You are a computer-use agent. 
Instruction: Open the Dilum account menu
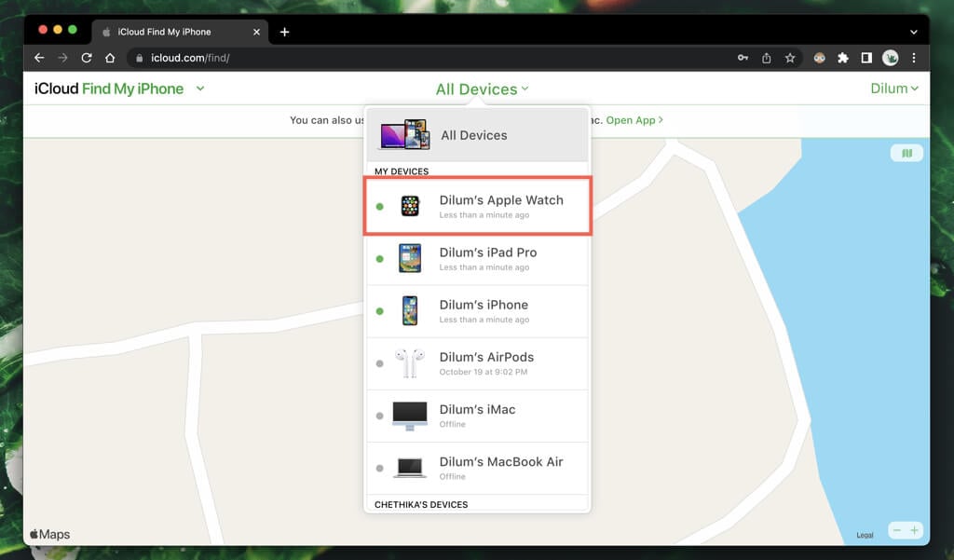(893, 89)
